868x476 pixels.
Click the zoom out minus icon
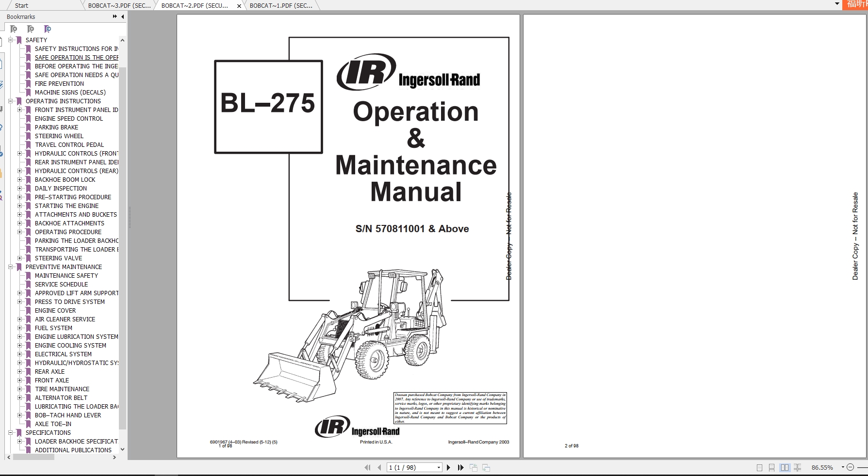pyautogui.click(x=850, y=468)
